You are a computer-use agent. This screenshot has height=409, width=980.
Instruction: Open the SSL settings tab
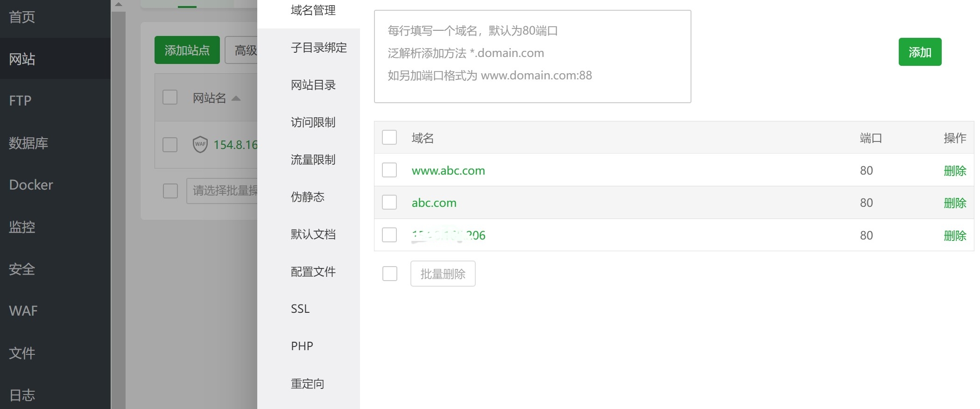click(300, 309)
